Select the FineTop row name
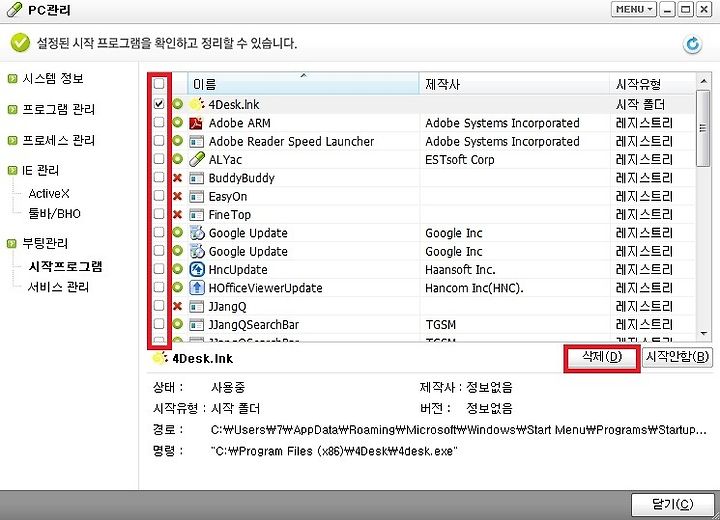This screenshot has width=720, height=520. point(230,215)
